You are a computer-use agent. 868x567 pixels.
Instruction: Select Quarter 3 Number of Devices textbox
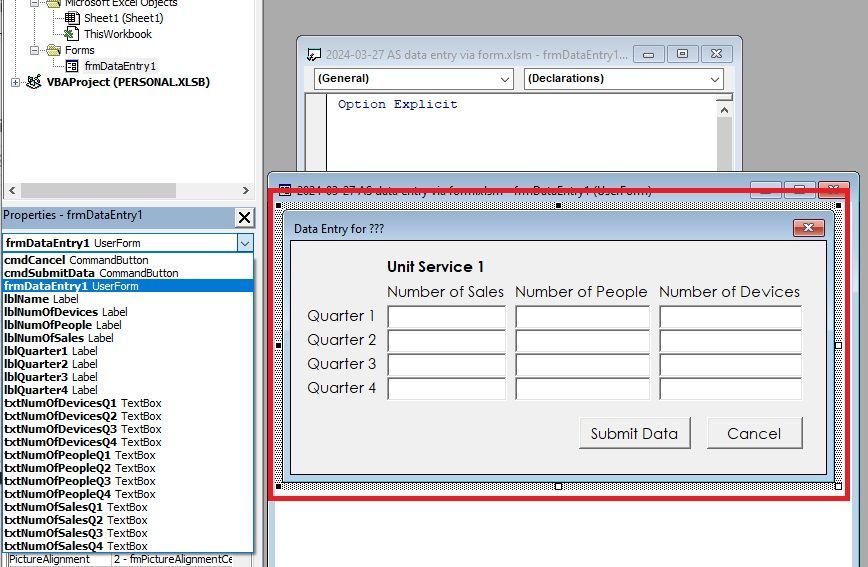pos(730,365)
